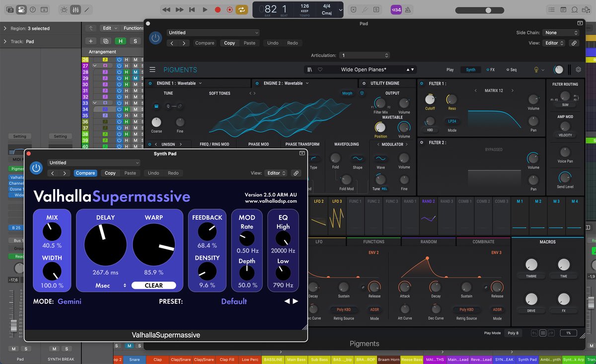This screenshot has height=364, width=596.
Task: Click the CLEAR button in Valhalla
Action: 153,286
